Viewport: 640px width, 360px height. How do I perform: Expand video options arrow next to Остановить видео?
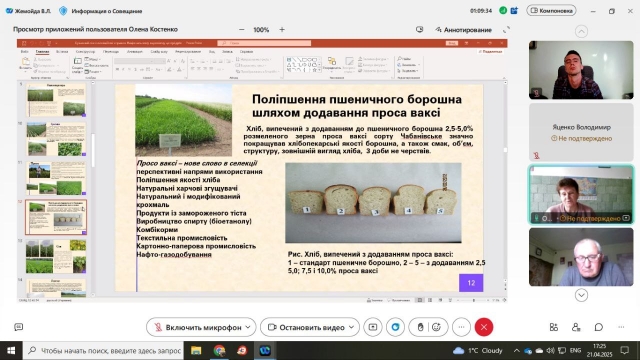coord(351,327)
